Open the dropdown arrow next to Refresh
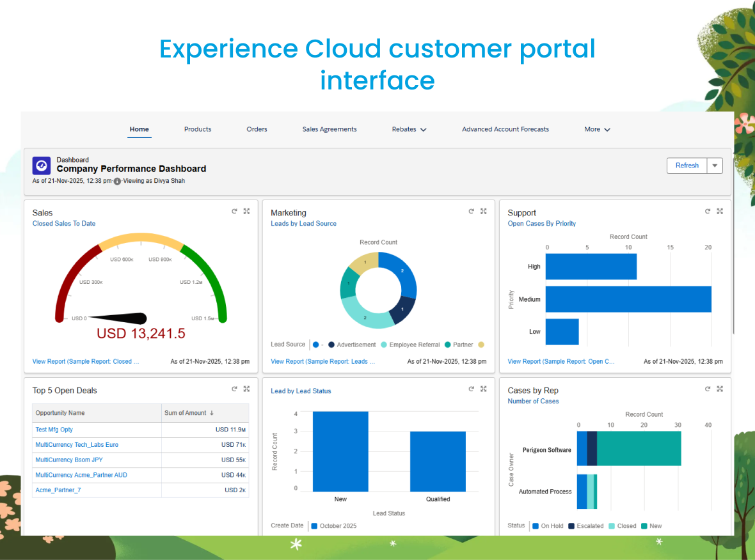Image resolution: width=755 pixels, height=560 pixels. [x=715, y=166]
